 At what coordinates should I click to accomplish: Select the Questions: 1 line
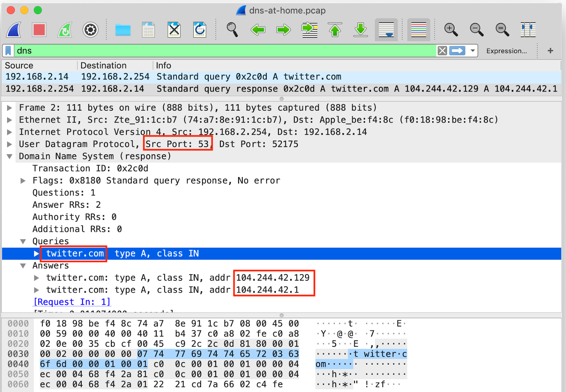[x=64, y=193]
